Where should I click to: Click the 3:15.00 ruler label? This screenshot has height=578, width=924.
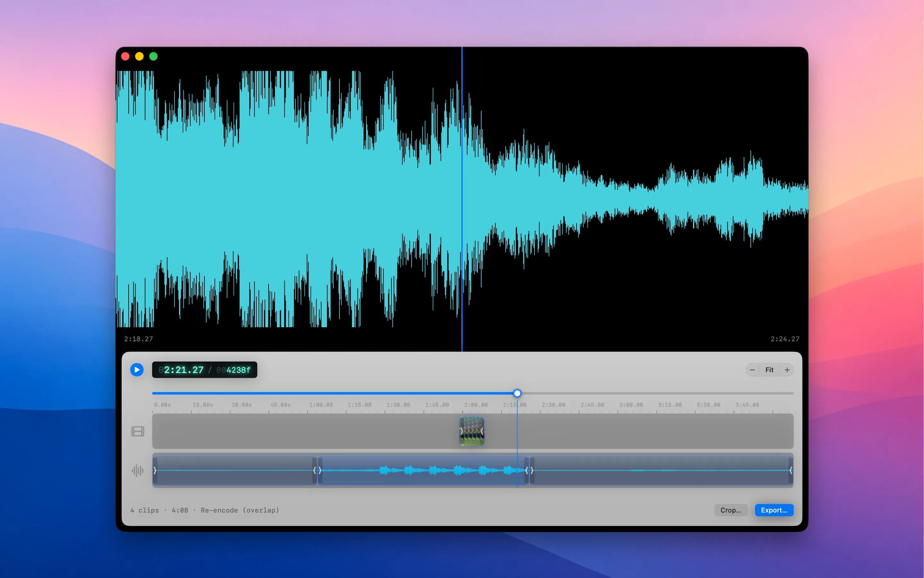[x=670, y=405]
